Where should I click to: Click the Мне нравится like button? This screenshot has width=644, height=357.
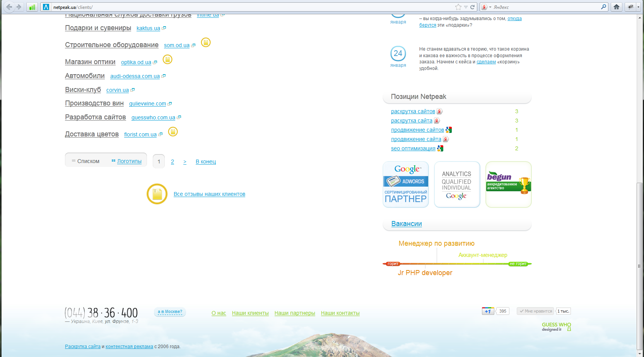click(x=536, y=311)
